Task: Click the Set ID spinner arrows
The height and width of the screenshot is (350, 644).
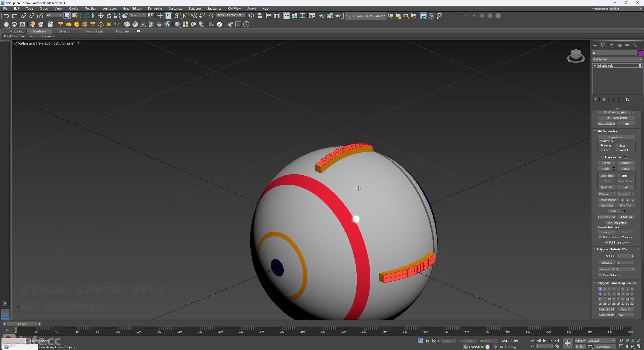Action: pos(633,256)
